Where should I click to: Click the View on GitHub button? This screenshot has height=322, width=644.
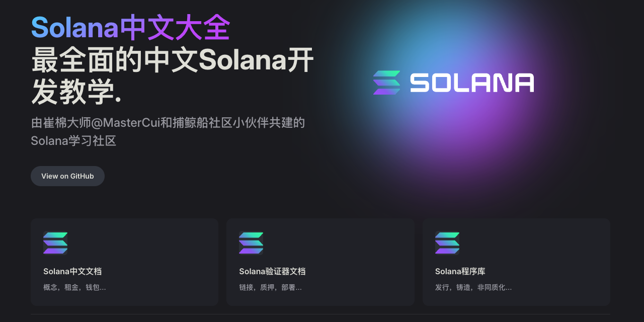67,176
